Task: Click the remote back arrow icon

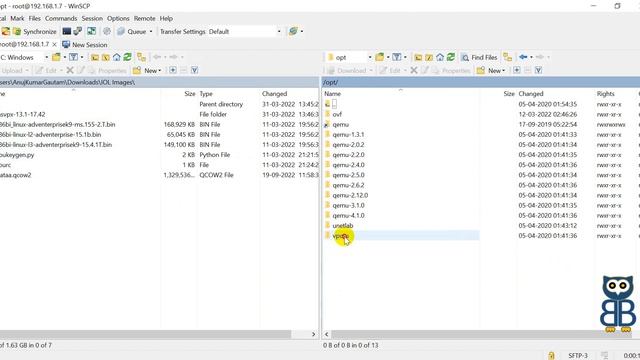Action: click(x=523, y=58)
